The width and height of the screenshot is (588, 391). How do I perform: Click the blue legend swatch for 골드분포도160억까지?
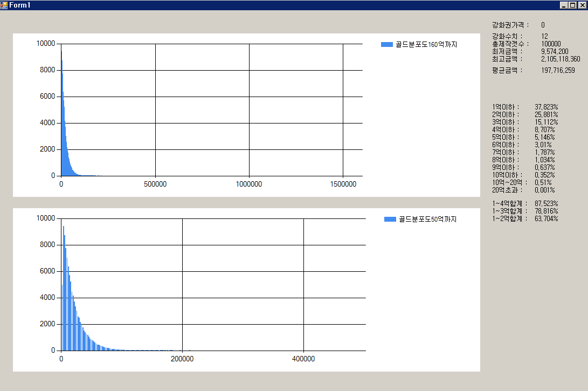tap(386, 45)
